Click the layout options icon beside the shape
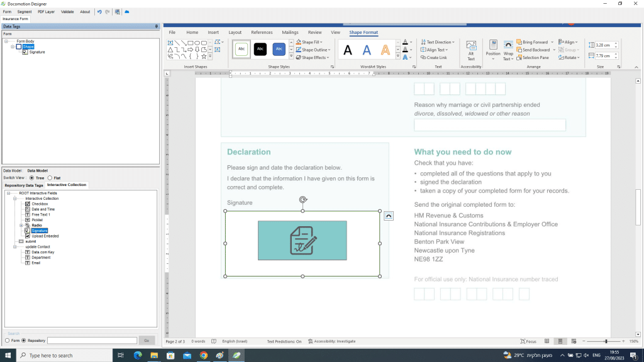Image resolution: width=644 pixels, height=362 pixels. coord(389,216)
